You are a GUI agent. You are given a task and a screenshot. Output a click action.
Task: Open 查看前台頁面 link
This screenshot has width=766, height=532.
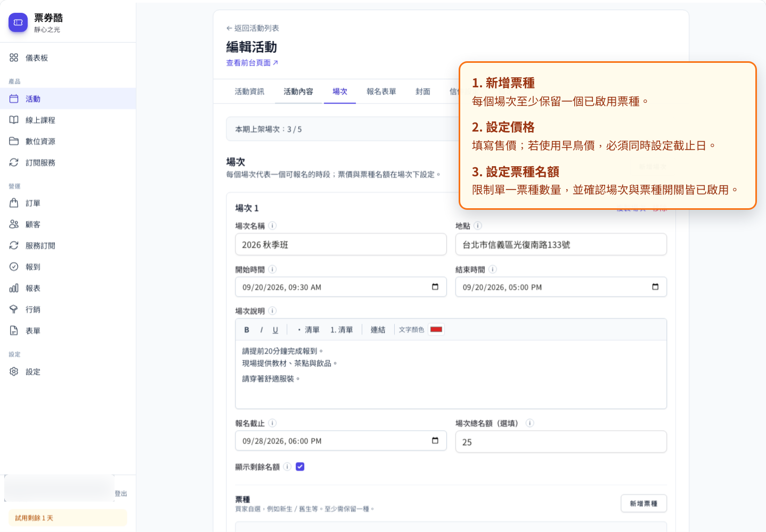coord(252,63)
